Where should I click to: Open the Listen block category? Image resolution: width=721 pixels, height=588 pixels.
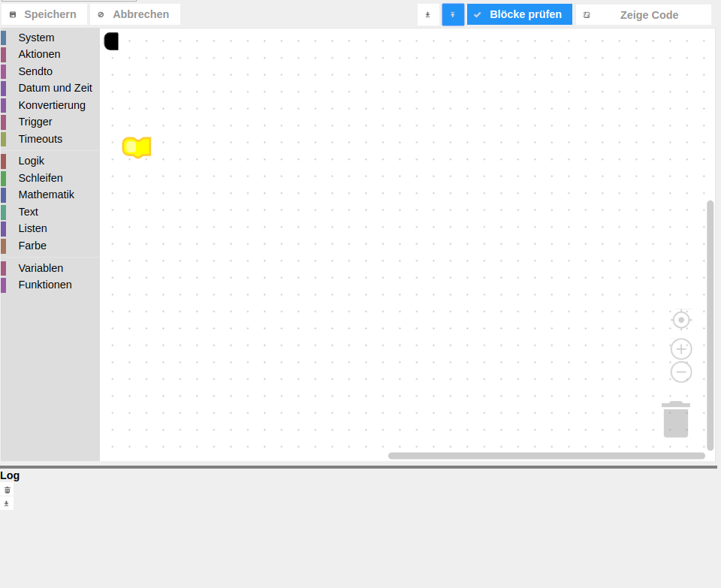click(50, 228)
